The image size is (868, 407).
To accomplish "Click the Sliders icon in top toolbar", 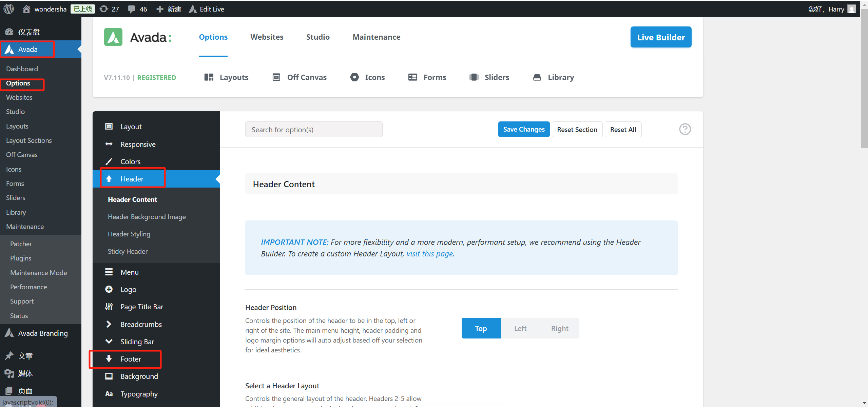I will pyautogui.click(x=474, y=77).
